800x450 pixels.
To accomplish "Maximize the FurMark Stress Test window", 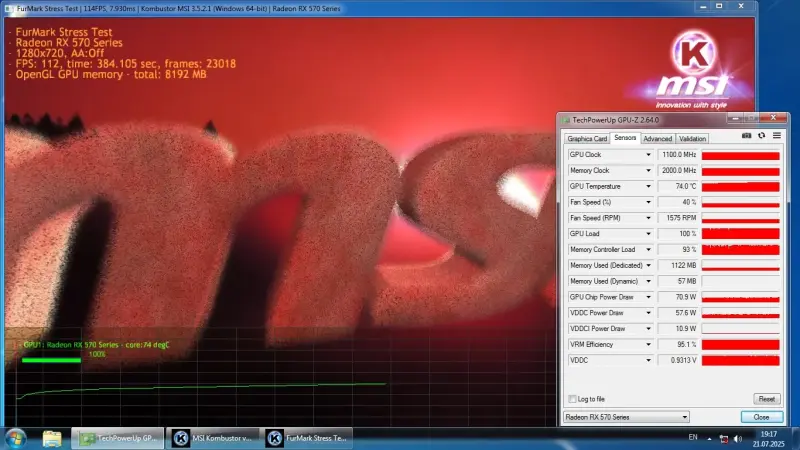I will coord(719,7).
